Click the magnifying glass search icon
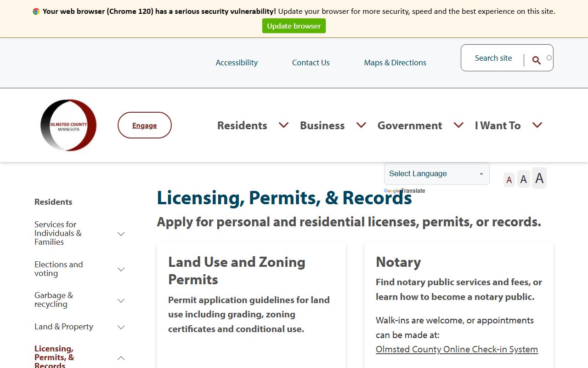Screen dimensions: 588x368 tap(536, 60)
